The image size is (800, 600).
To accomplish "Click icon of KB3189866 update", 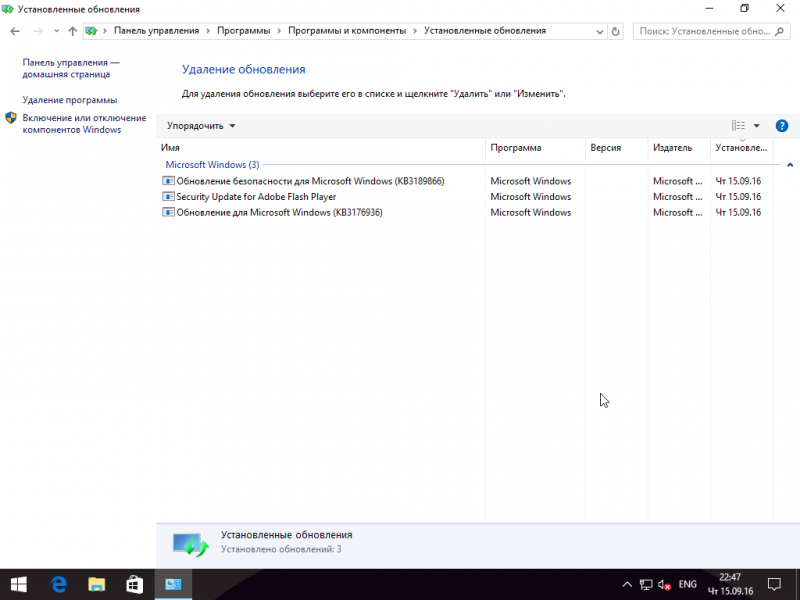I will (168, 181).
